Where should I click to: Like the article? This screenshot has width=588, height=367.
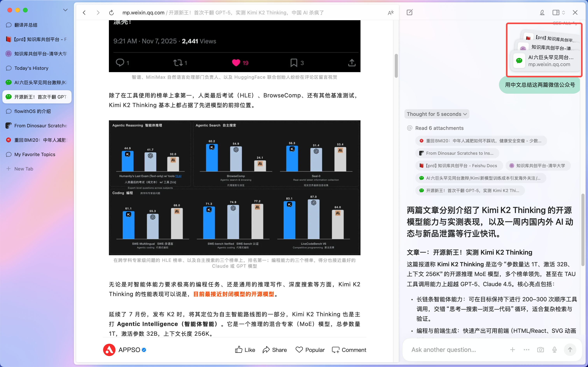(245, 350)
